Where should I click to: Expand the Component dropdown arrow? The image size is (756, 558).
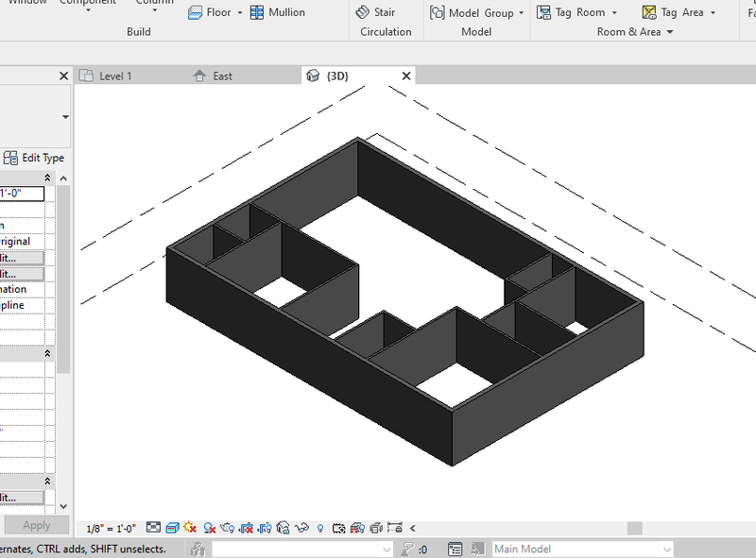tap(88, 10)
